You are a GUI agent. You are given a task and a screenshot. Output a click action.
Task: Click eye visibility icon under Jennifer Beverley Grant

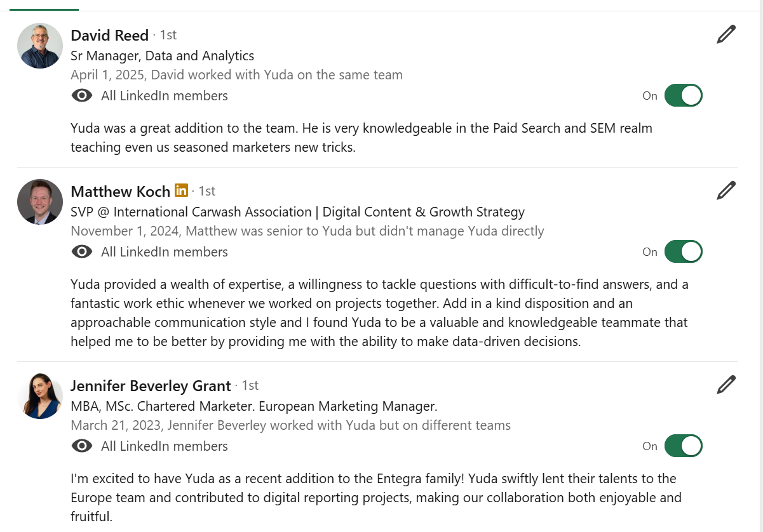pos(82,446)
